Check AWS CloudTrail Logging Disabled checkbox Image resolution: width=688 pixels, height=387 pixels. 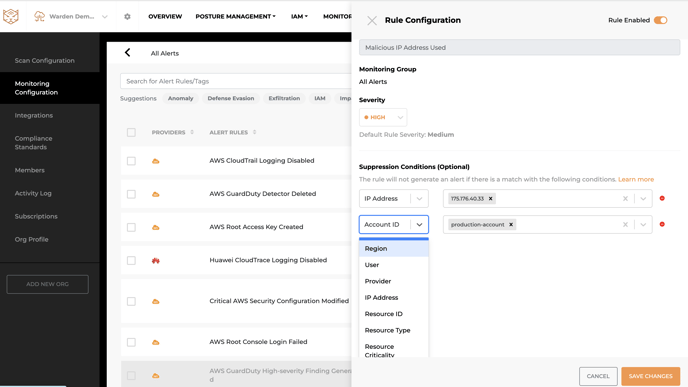click(x=131, y=161)
